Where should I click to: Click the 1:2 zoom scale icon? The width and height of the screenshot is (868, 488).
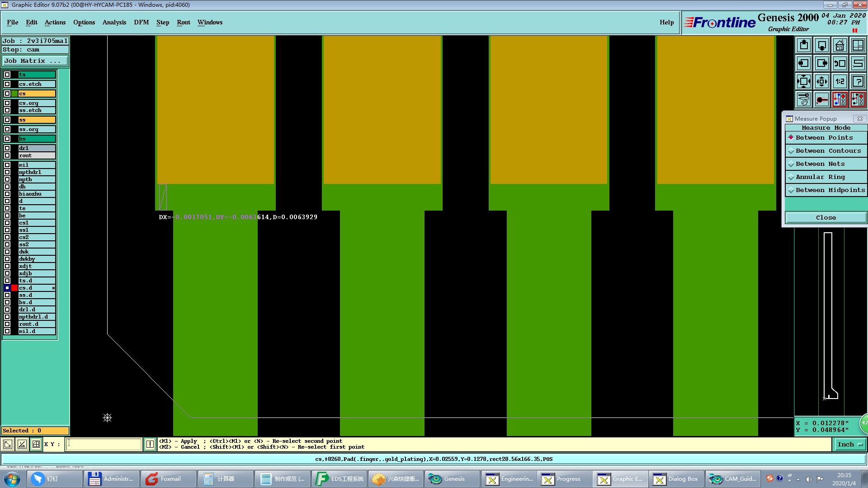(x=840, y=82)
